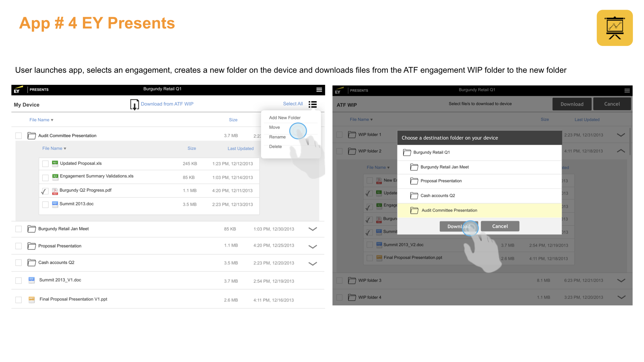Click the download from ATF WIP icon
Viewport: 644px width, 362px height.
pyautogui.click(x=135, y=105)
